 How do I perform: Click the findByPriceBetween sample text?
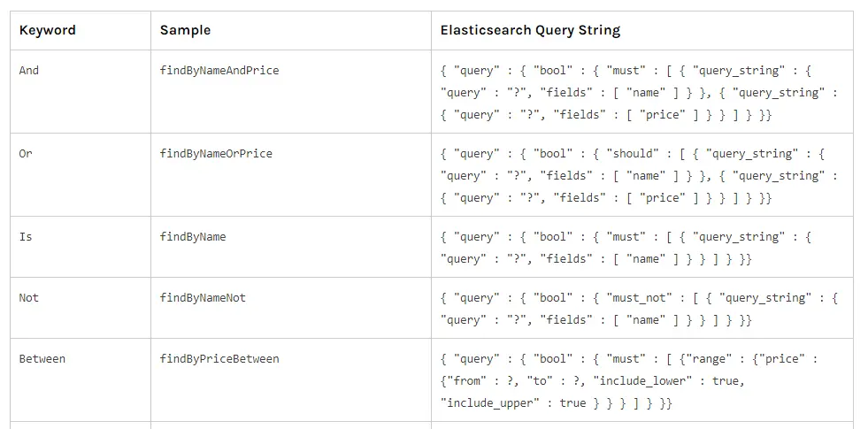[x=219, y=358]
